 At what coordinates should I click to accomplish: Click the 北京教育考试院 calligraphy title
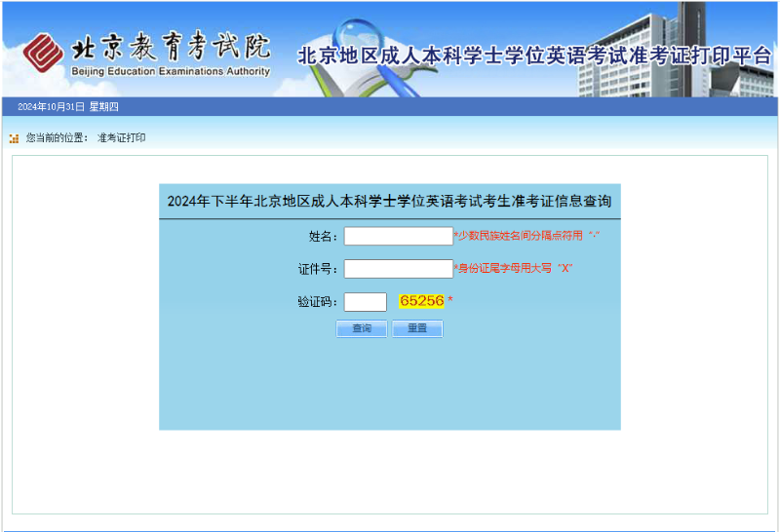click(x=170, y=47)
